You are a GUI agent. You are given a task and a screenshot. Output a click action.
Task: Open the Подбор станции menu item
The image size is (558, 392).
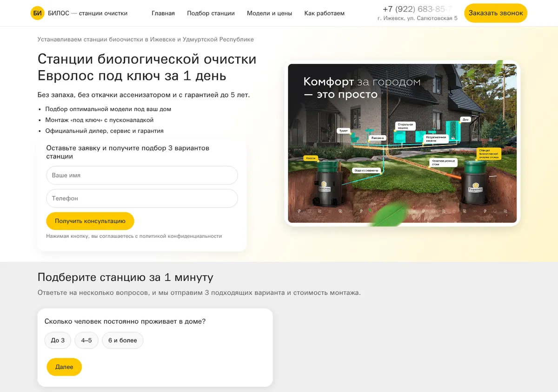[x=211, y=13]
